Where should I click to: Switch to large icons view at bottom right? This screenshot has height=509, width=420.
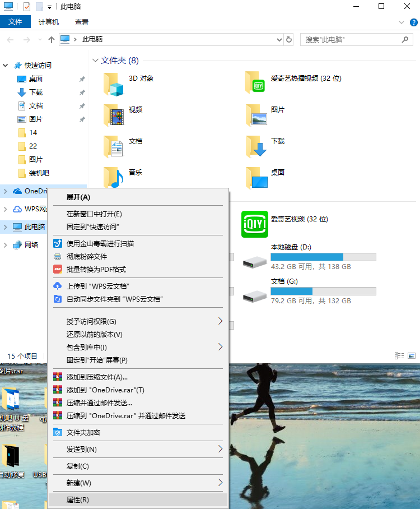412,355
